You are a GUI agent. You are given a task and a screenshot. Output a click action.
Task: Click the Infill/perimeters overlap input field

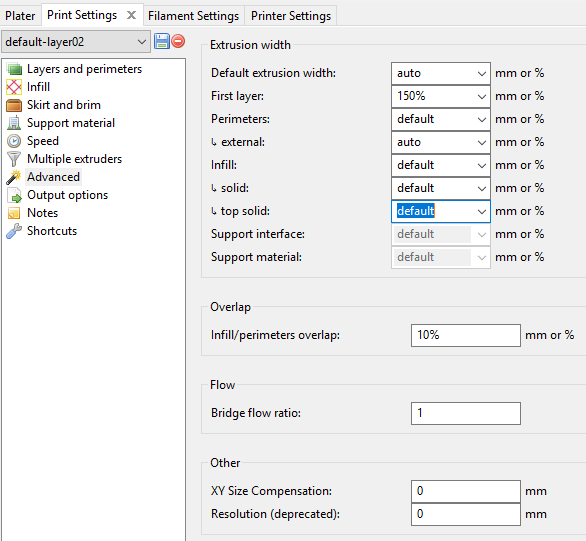coord(466,335)
